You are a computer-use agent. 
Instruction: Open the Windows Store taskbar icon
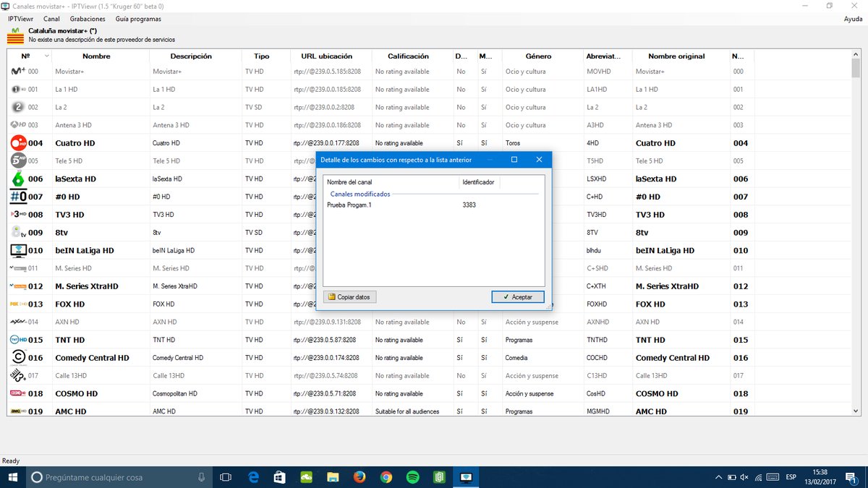pos(281,477)
